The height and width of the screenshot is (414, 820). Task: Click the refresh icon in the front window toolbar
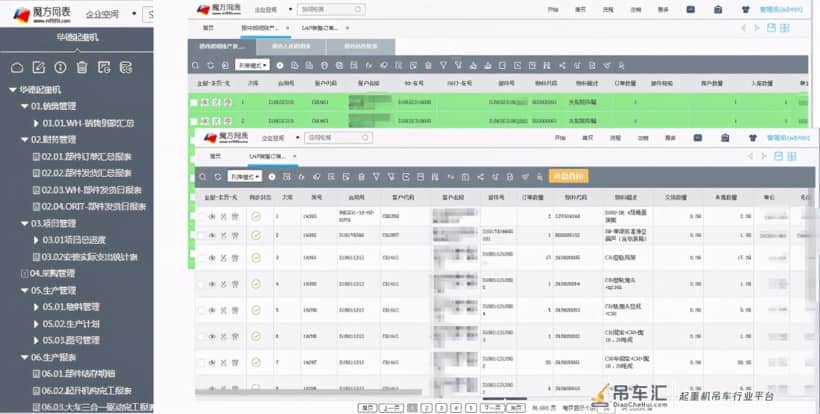pos(218,177)
